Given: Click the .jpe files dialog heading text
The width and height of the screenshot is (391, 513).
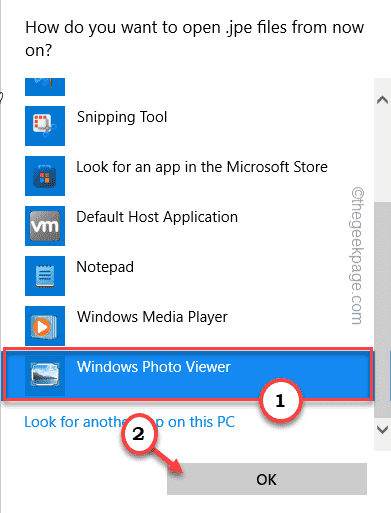Looking at the screenshot, I should (194, 39).
